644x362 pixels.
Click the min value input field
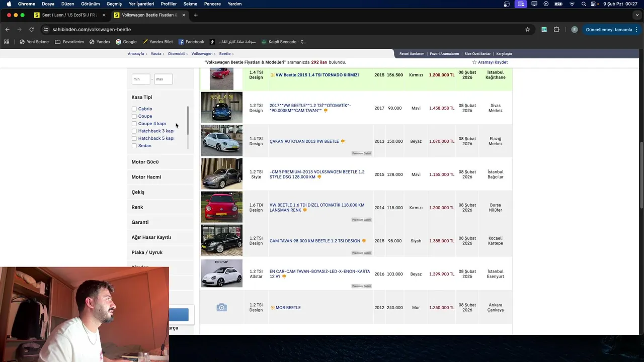pyautogui.click(x=141, y=79)
